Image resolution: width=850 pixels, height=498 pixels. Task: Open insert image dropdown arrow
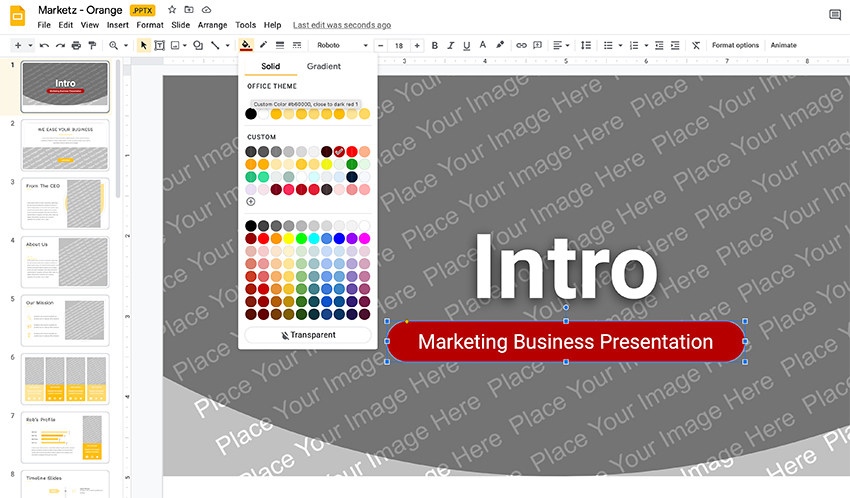point(185,46)
